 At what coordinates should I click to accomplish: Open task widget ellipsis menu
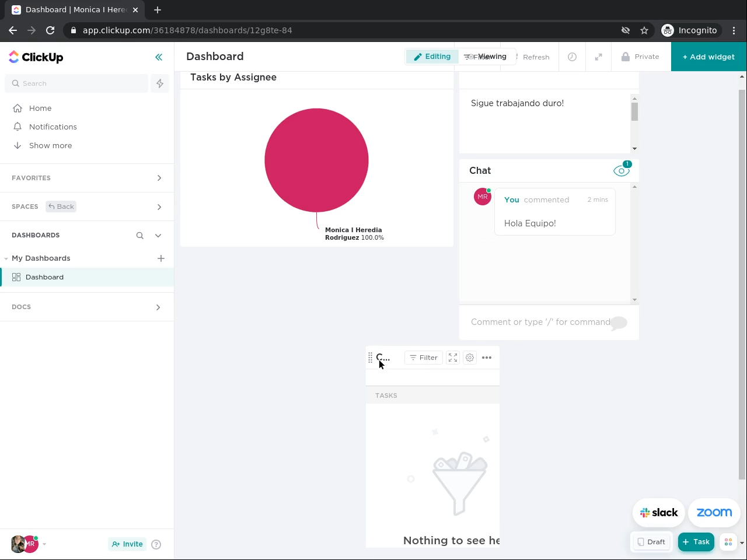[487, 358]
